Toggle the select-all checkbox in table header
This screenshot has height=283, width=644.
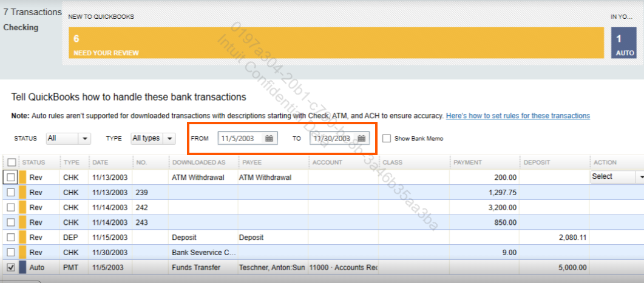[11, 162]
